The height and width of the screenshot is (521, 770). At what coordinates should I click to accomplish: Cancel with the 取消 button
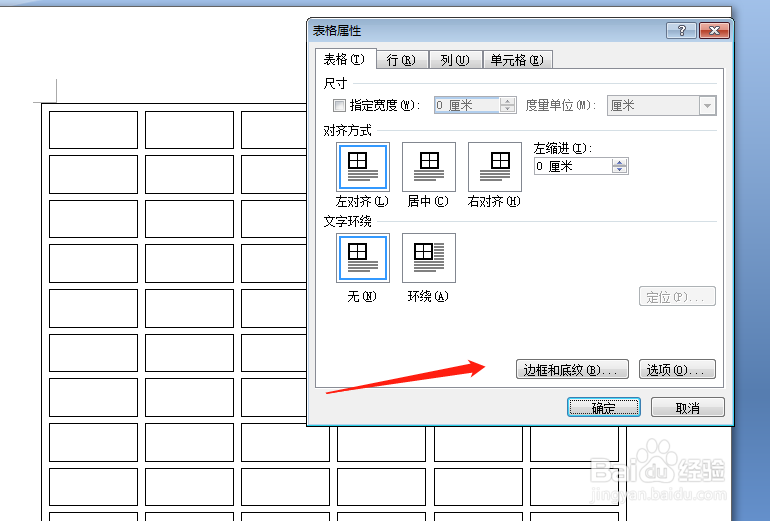pyautogui.click(x=688, y=408)
